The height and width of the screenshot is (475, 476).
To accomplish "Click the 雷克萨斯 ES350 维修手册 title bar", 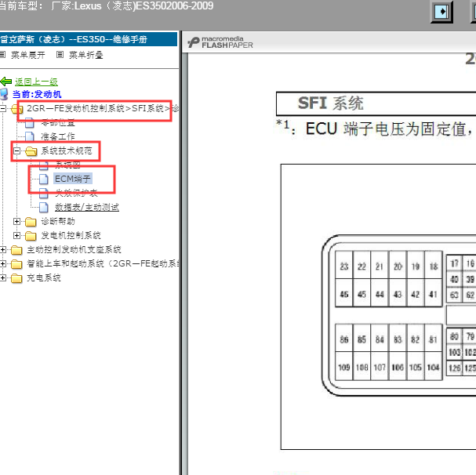I will click(x=89, y=39).
